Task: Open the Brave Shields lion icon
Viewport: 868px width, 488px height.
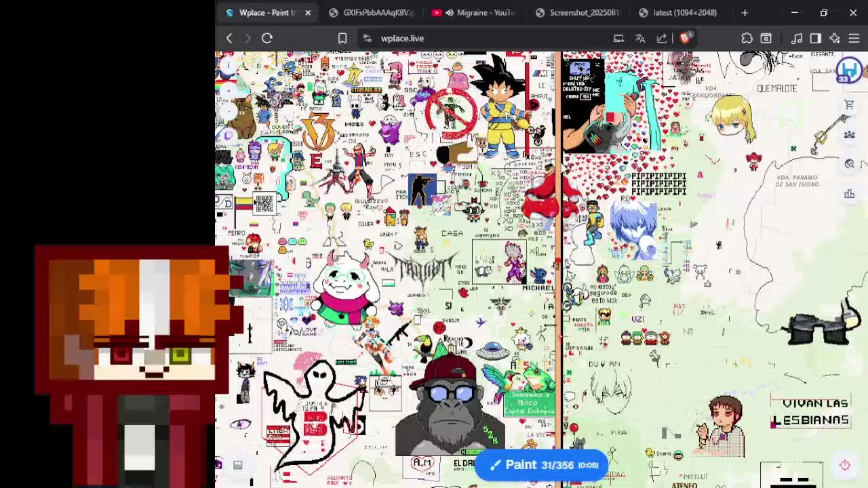Action: tap(684, 39)
